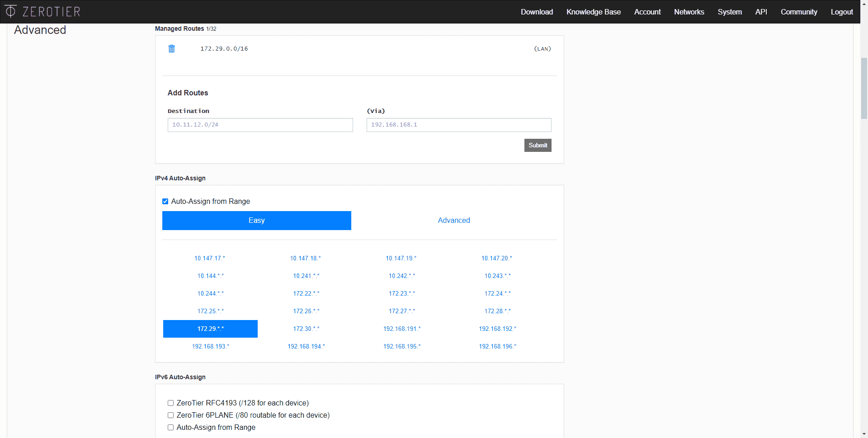The height and width of the screenshot is (438, 868).
Task: Select the 172.27.*.* range
Action: pos(402,311)
